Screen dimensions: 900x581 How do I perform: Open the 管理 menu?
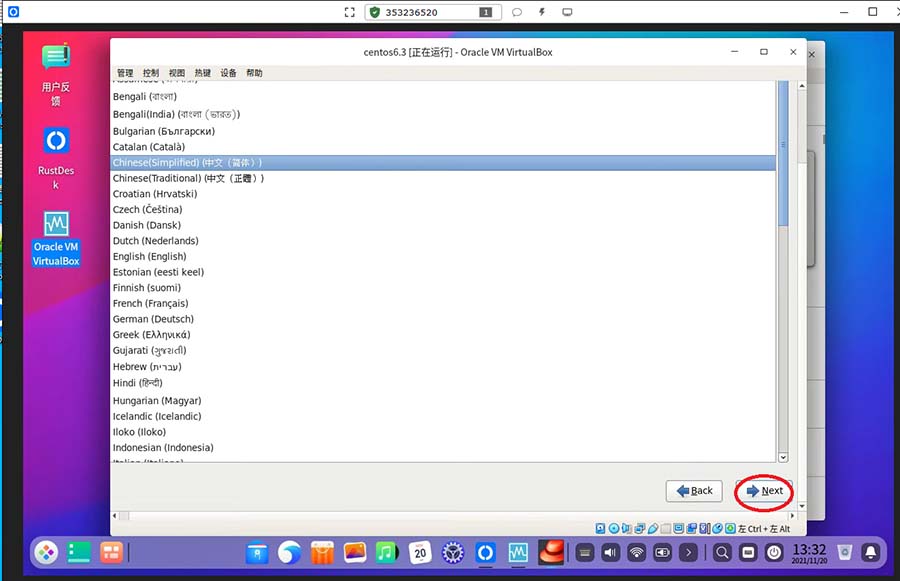coord(125,73)
